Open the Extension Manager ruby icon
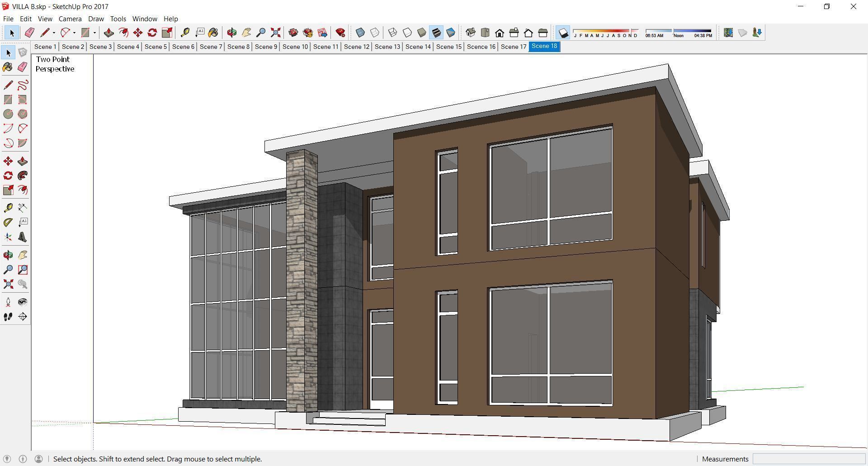 click(340, 33)
